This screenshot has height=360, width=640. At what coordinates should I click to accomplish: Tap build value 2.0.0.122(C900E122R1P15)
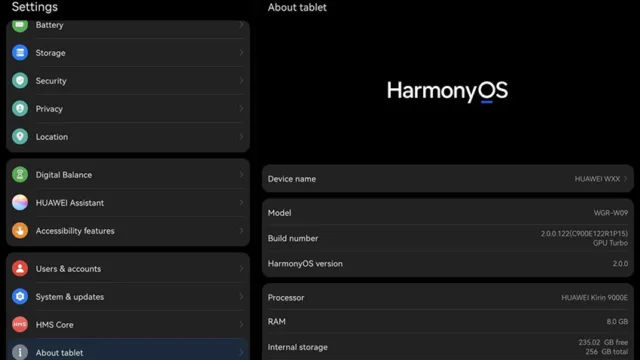pyautogui.click(x=584, y=233)
